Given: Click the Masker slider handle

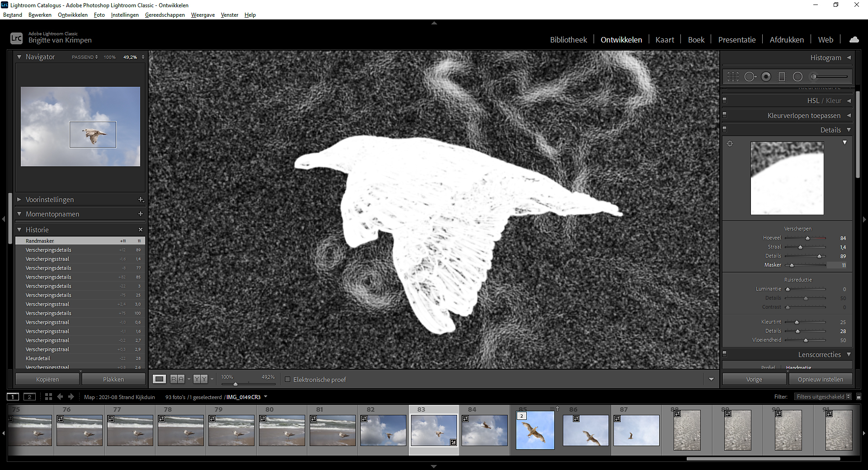Looking at the screenshot, I should 792,265.
